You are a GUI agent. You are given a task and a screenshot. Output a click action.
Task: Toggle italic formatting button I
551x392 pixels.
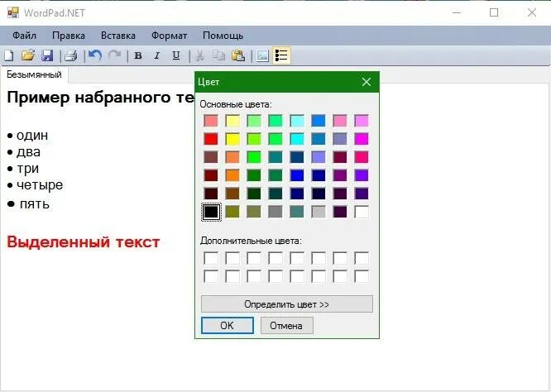coord(157,55)
